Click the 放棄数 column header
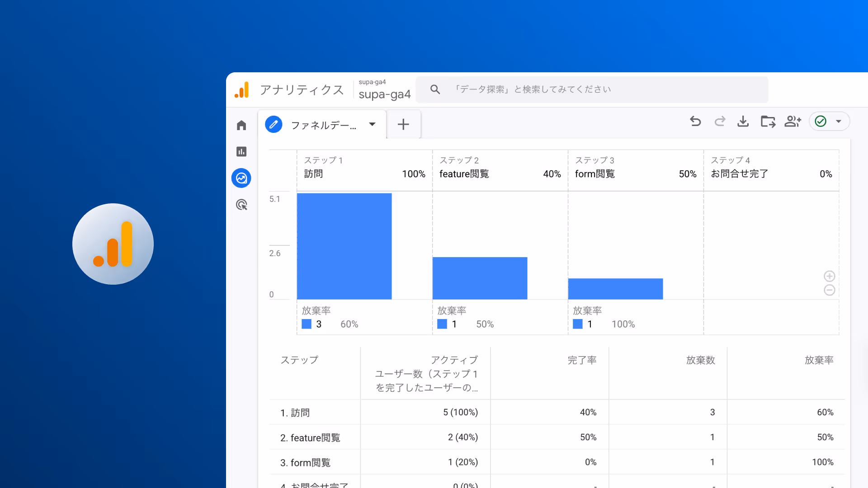Screen dimensions: 868x488 point(700,360)
